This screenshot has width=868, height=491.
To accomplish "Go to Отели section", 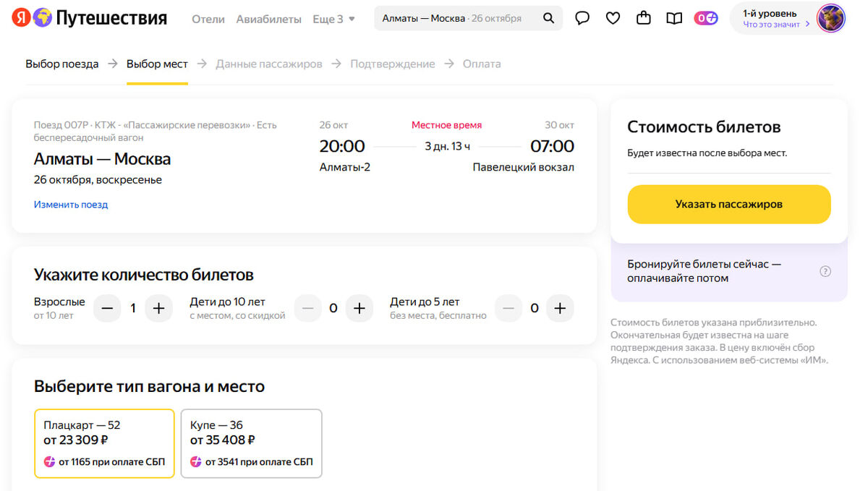I will pos(208,20).
